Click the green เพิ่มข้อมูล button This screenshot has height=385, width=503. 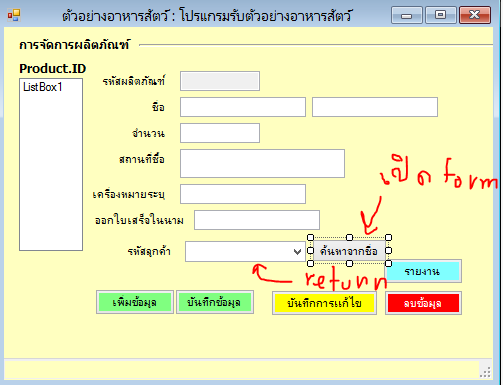[x=135, y=302]
